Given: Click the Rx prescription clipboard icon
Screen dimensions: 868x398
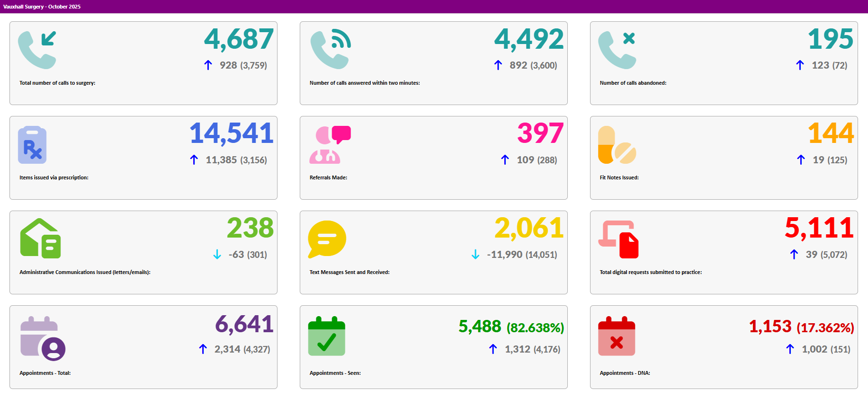Looking at the screenshot, I should 32,145.
